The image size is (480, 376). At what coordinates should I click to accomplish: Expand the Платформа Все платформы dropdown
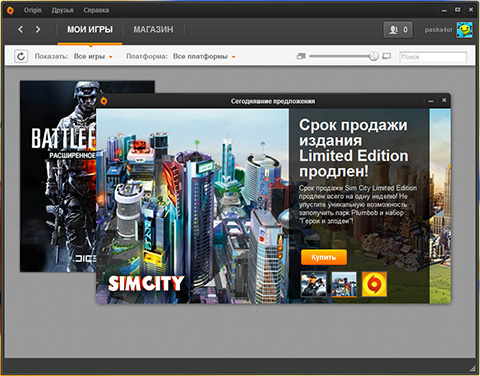204,56
